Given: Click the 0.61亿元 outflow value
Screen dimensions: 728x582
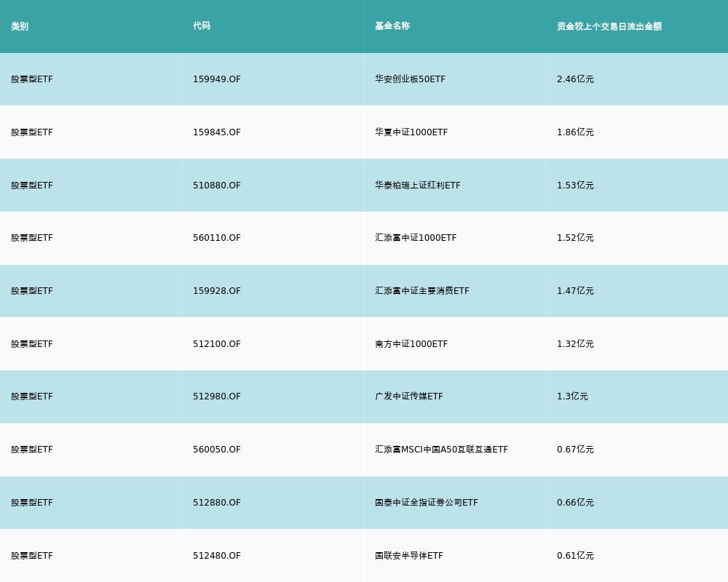Looking at the screenshot, I should 575,556.
